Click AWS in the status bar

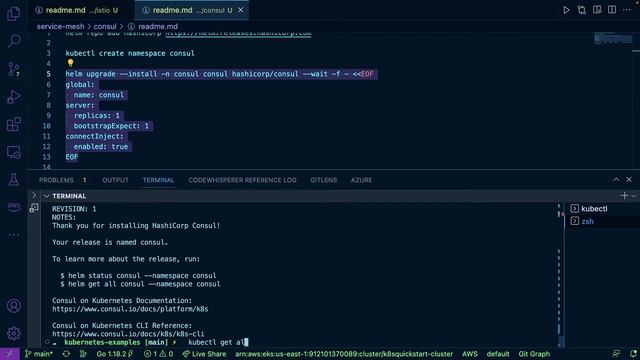(469, 354)
